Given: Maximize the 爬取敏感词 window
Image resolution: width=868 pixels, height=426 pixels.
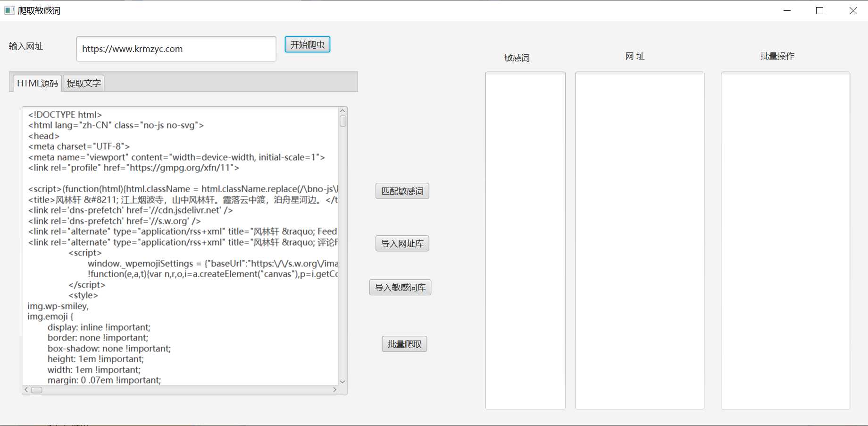Looking at the screenshot, I should 819,10.
